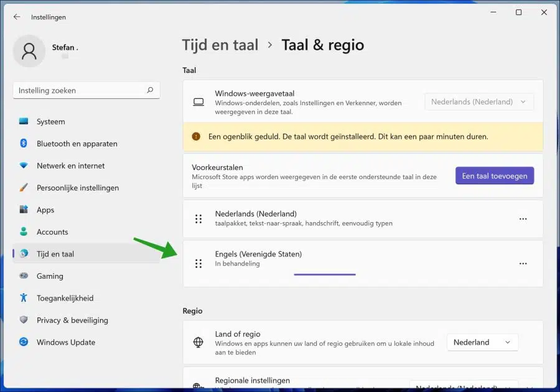The height and width of the screenshot is (392, 560).
Task: Maximize the Instellingen window
Action: pyautogui.click(x=518, y=12)
